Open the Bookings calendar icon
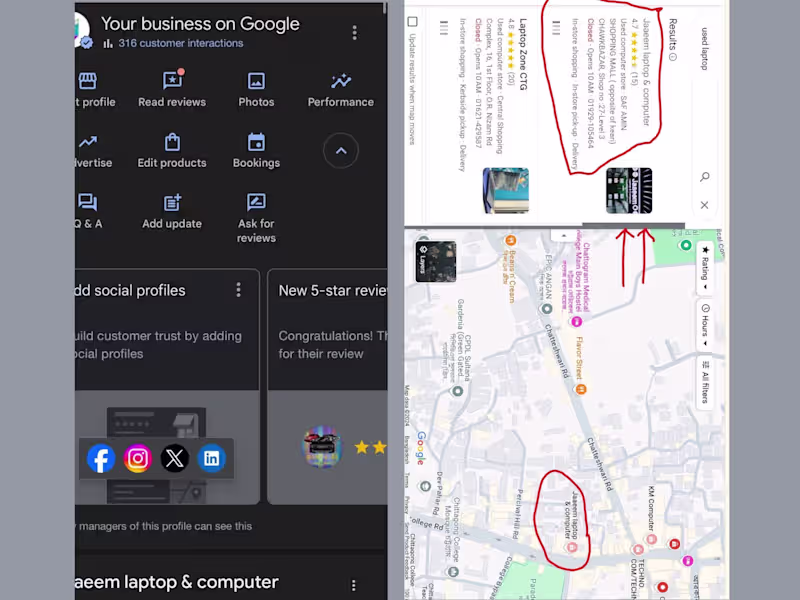800x600 pixels. coord(256,142)
